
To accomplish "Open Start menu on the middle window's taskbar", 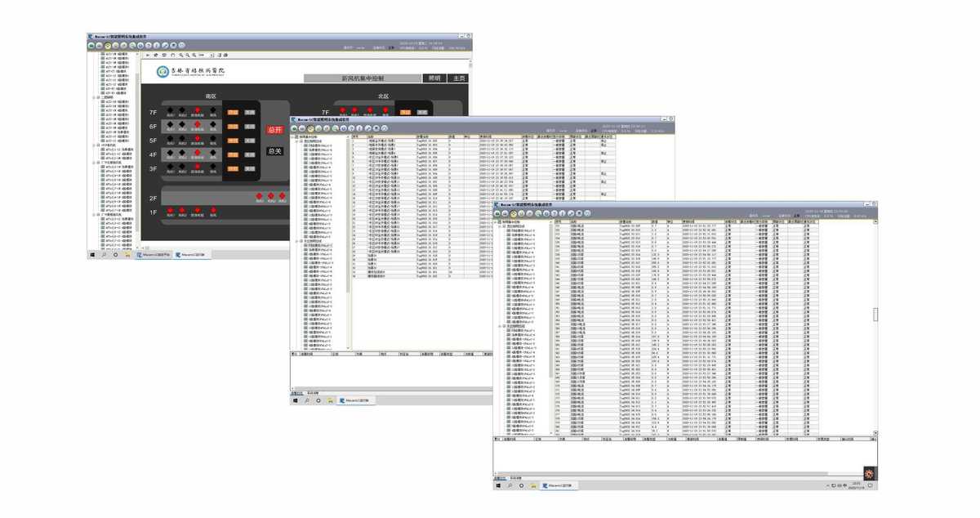I will 296,401.
